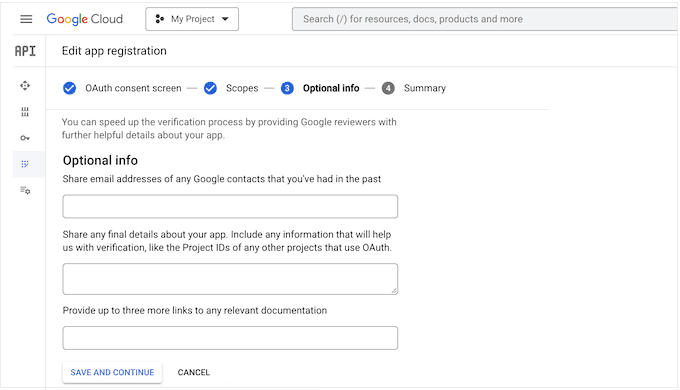The image size is (680, 390).
Task: Click the OAuth consent screen completed checkmark
Action: pyautogui.click(x=69, y=88)
